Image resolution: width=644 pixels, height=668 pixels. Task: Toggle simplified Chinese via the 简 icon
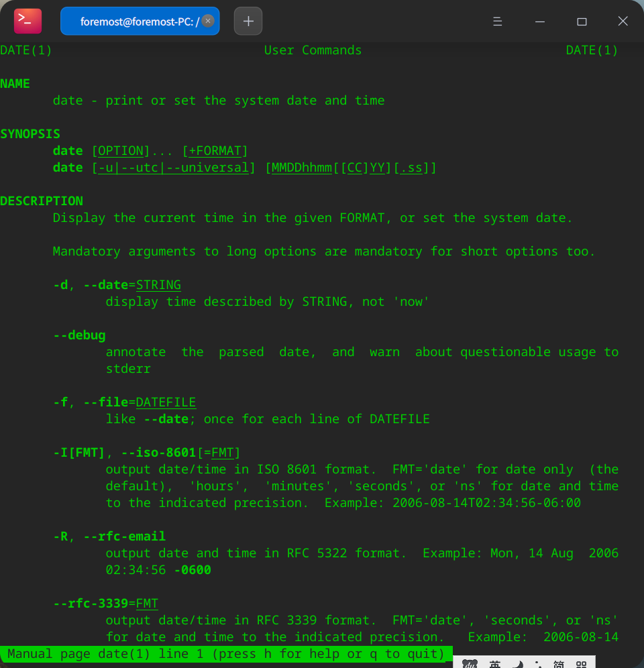pos(559,664)
